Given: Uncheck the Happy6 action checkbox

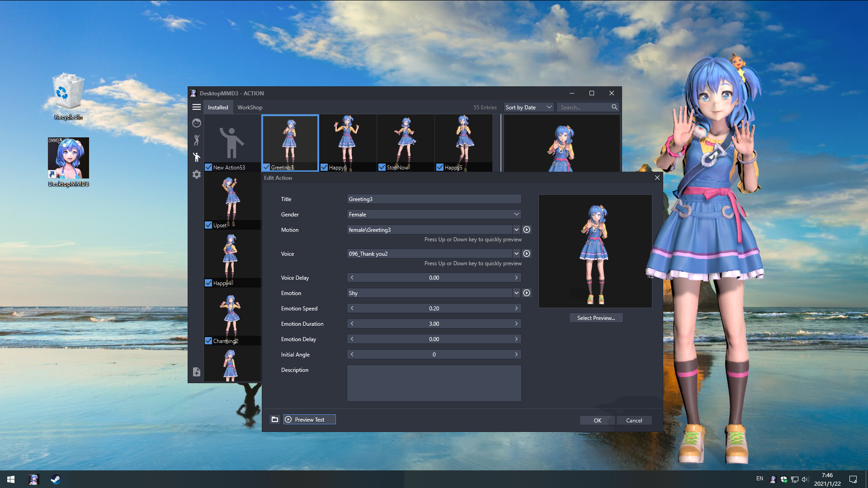Looking at the screenshot, I should pyautogui.click(x=324, y=167).
